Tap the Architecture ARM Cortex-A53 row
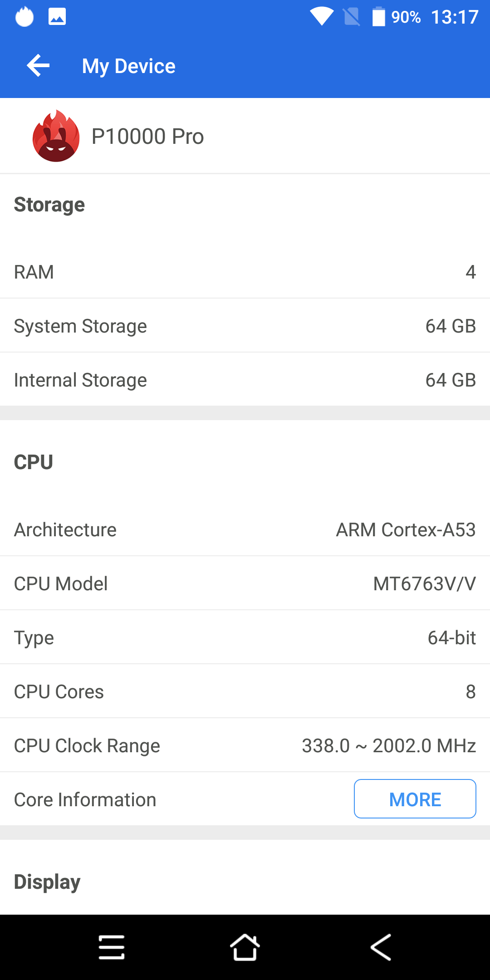490x980 pixels. coord(245,529)
